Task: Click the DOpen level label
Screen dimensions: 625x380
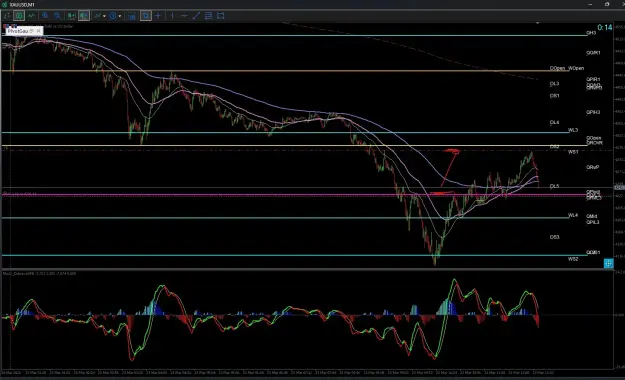Action: click(x=557, y=68)
